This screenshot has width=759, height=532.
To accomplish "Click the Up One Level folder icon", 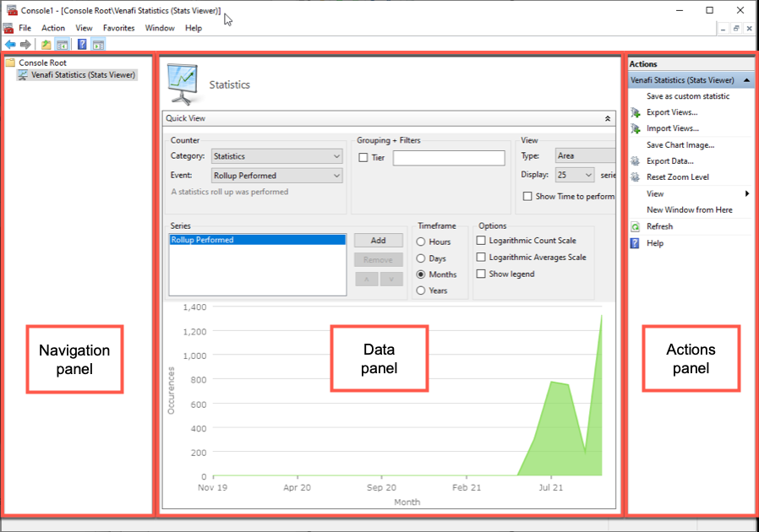I will coord(46,45).
